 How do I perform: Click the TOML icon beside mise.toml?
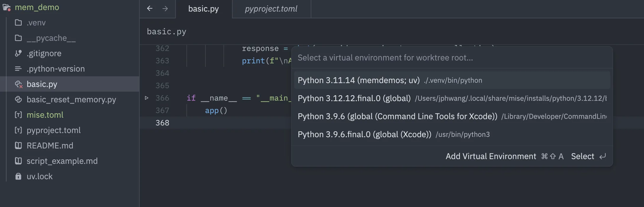pyautogui.click(x=18, y=115)
